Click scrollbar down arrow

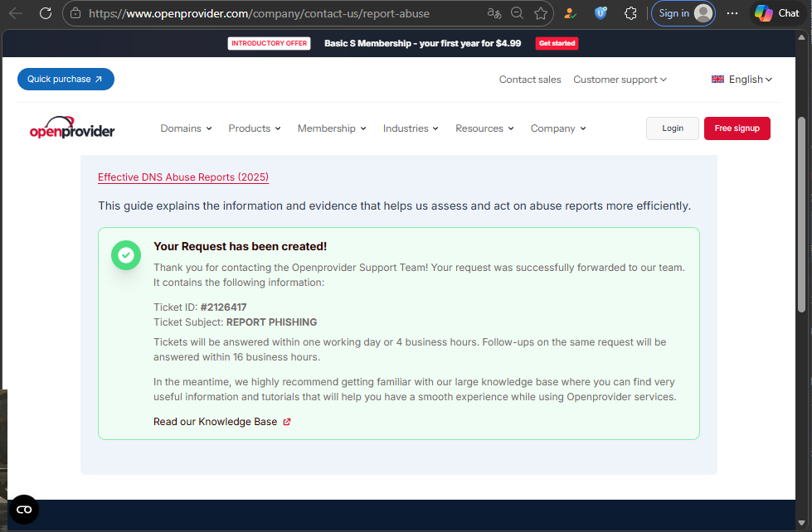tap(802, 523)
